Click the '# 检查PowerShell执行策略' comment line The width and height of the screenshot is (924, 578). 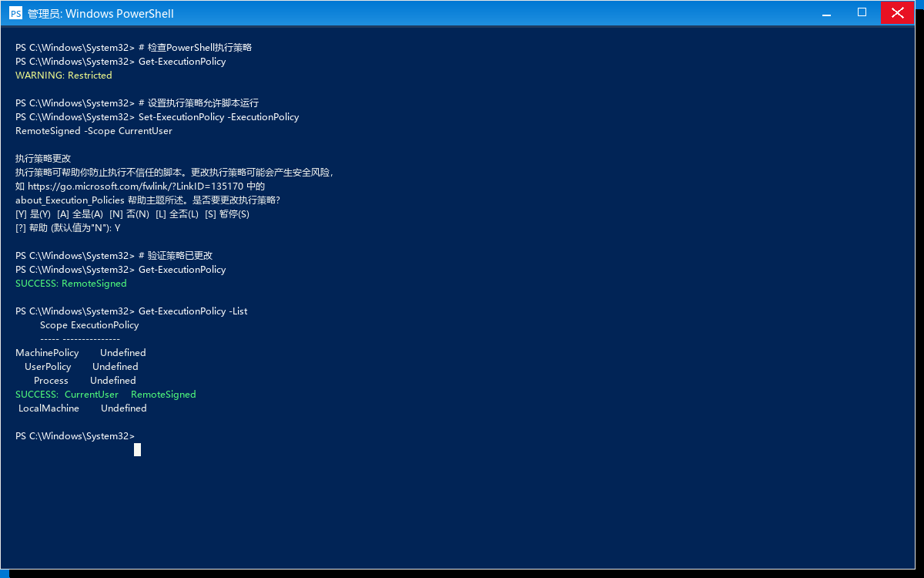pos(196,48)
